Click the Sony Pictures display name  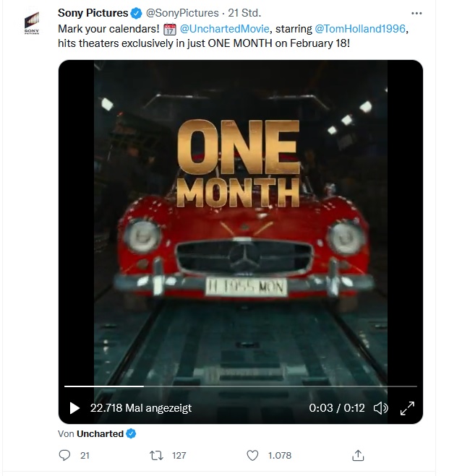(93, 13)
